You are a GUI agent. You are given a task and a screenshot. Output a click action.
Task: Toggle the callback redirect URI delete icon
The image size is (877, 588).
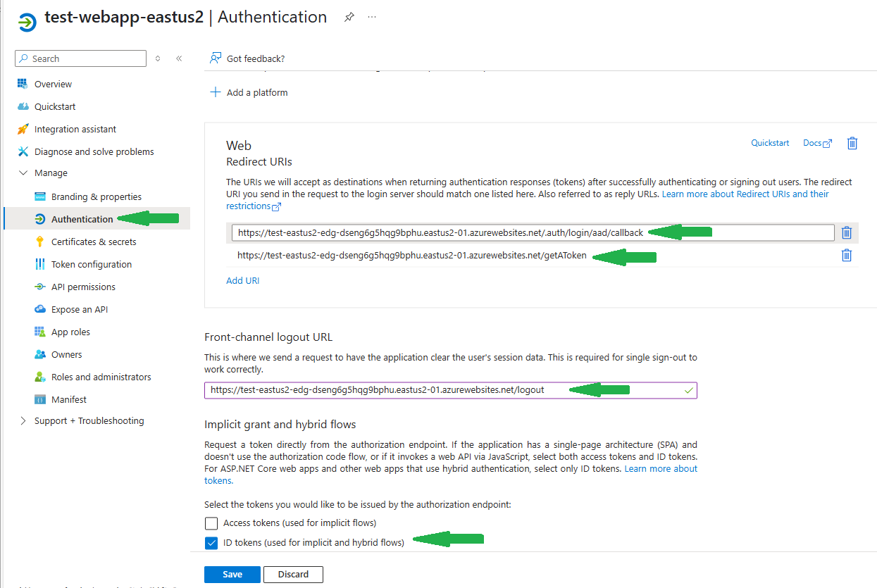tap(847, 232)
